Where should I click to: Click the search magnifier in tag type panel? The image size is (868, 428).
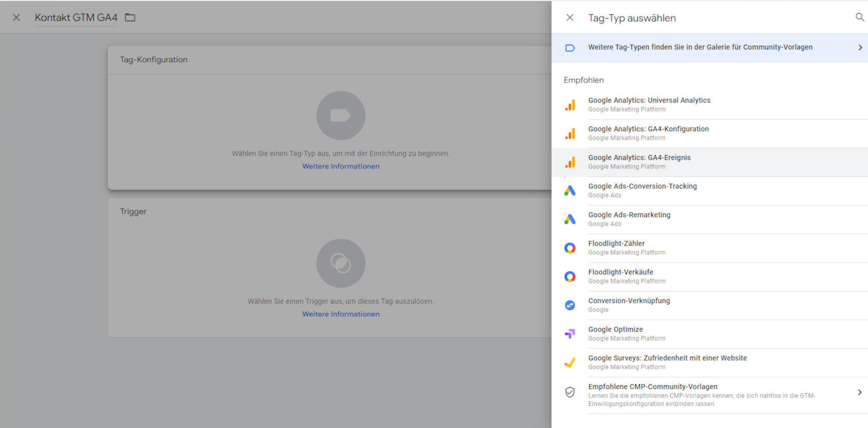pos(859,18)
